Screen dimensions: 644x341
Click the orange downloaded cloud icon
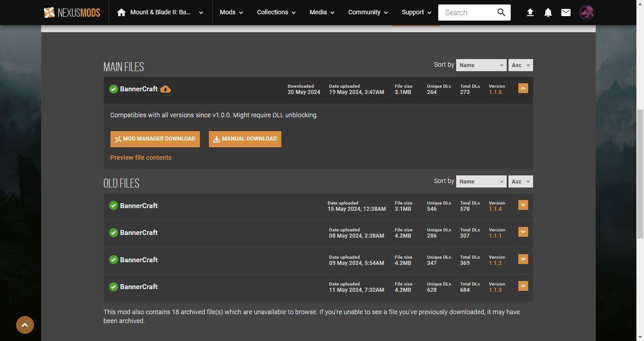click(x=165, y=89)
